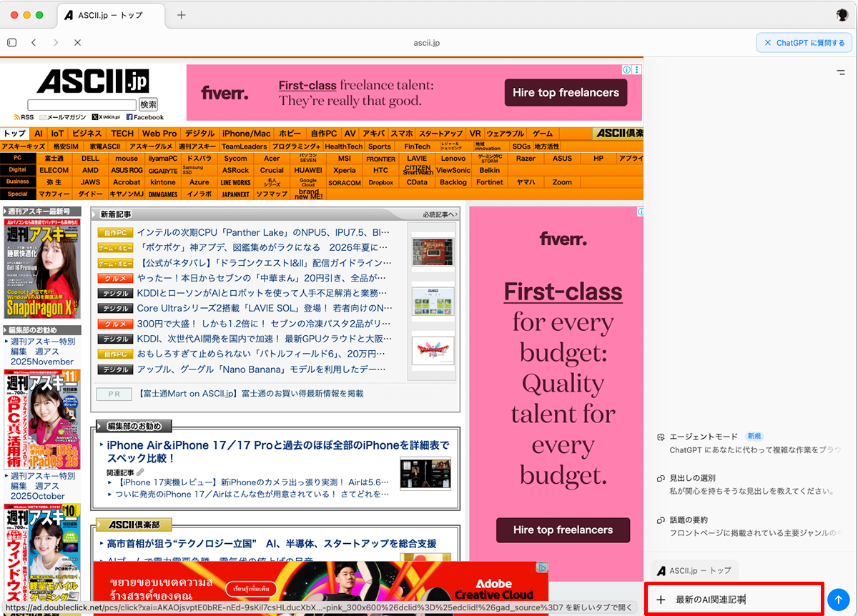Image resolution: width=858 pixels, height=616 pixels.
Task: Open the Facebook link under the search box
Action: click(145, 117)
